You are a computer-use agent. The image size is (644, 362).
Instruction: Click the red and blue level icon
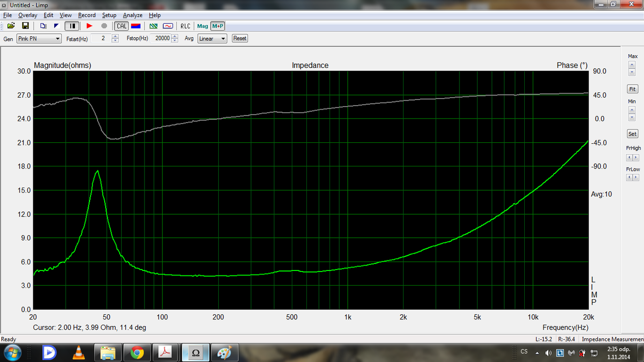click(x=135, y=26)
